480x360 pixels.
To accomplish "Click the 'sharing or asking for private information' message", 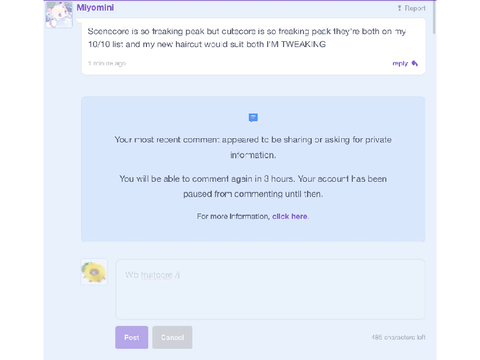I will 253,147.
